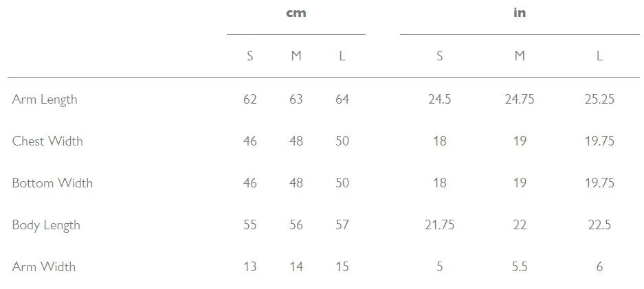Click the M column header under cm

coord(296,56)
